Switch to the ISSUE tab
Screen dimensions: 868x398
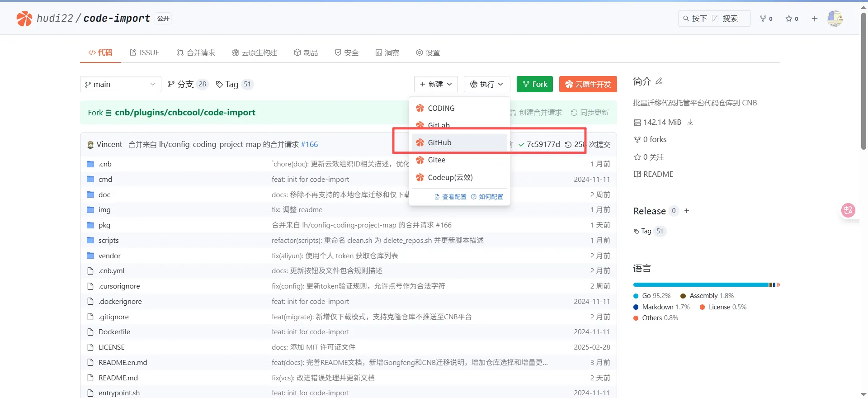click(x=145, y=53)
